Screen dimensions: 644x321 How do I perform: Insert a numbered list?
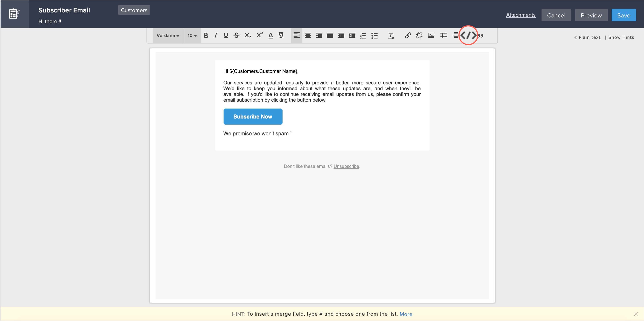click(x=363, y=36)
